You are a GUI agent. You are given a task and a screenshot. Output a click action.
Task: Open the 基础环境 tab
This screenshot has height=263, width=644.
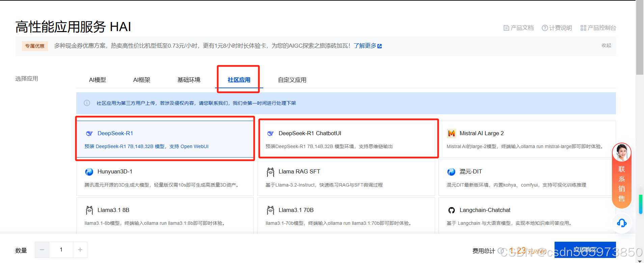click(x=189, y=80)
